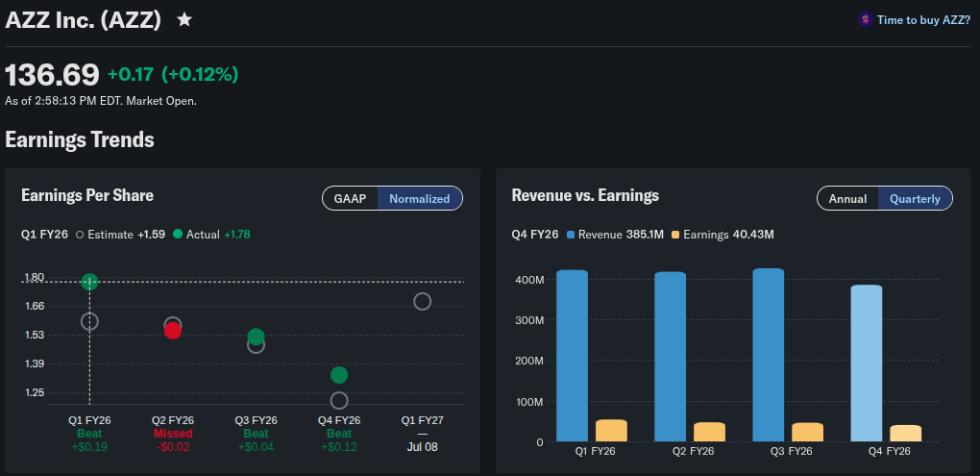Click 'Q4 FY26' label under EPS chart
Screen dimensions: 980x476
click(x=339, y=420)
